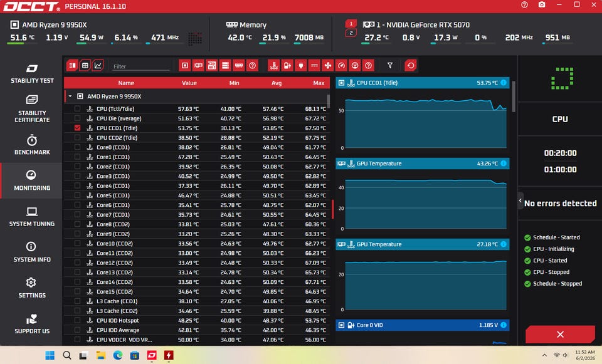Select the Monitoring section
This screenshot has width=602, height=364.
pyautogui.click(x=32, y=180)
